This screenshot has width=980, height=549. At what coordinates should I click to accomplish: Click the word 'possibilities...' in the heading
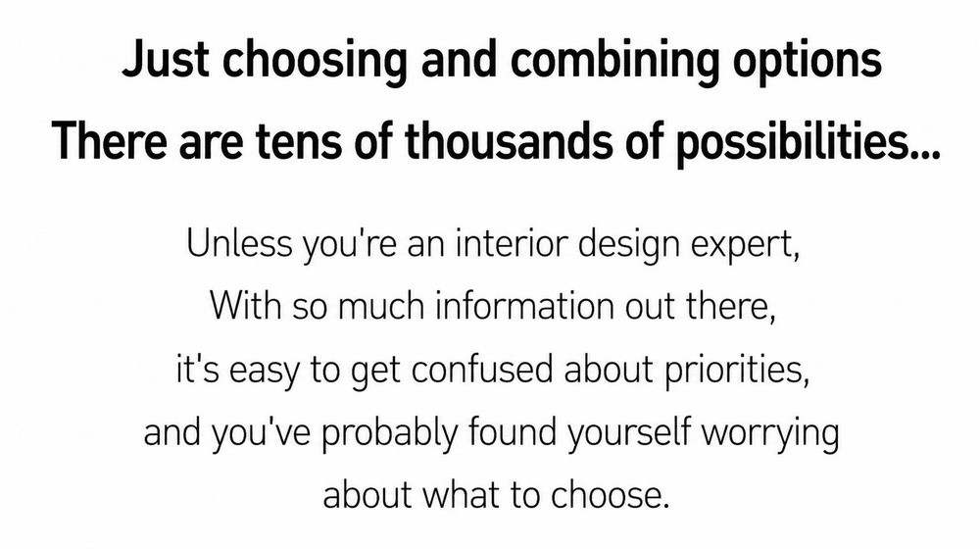(808, 142)
